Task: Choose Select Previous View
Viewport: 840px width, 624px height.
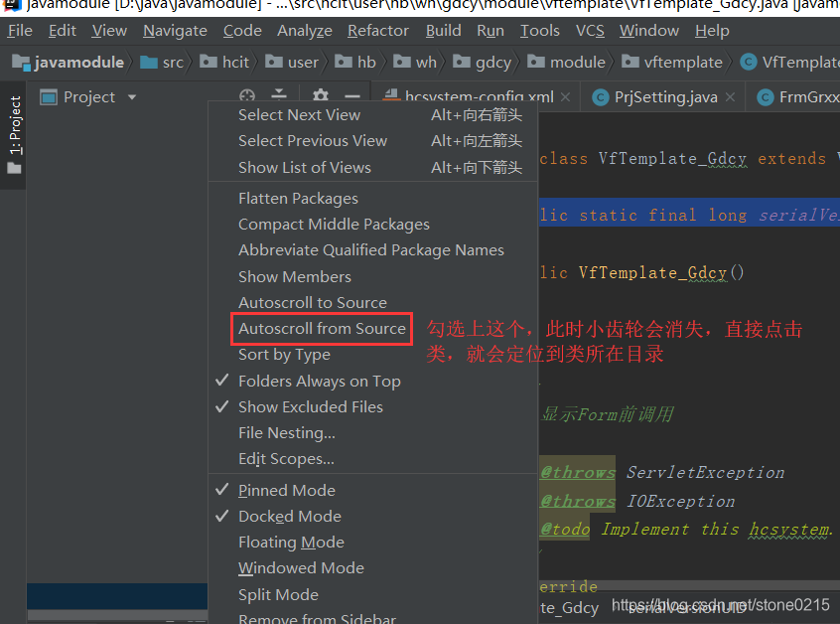Action: point(373,141)
